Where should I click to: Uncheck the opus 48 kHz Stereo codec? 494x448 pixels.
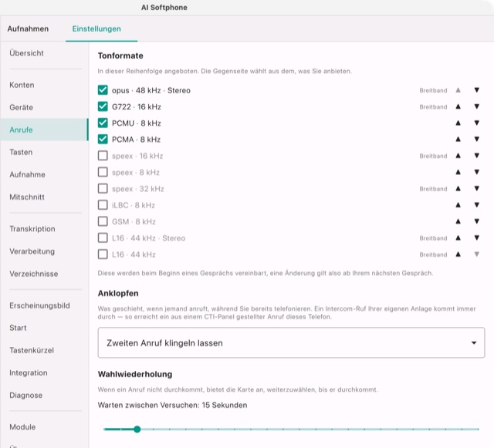click(103, 90)
